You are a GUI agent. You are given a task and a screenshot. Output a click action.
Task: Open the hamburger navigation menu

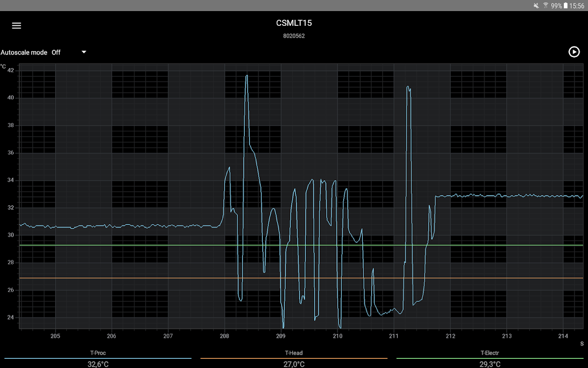tap(17, 26)
